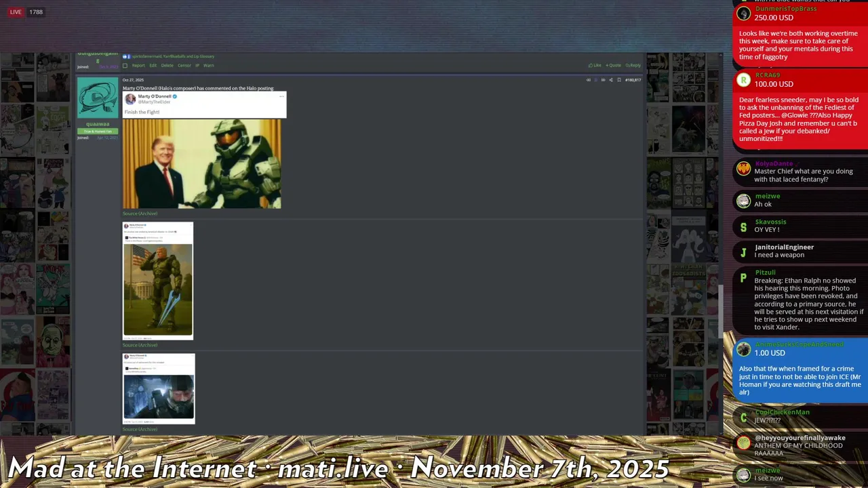The height and width of the screenshot is (488, 868).
Task: Click the P avatar for Pitzuli
Action: (744, 277)
